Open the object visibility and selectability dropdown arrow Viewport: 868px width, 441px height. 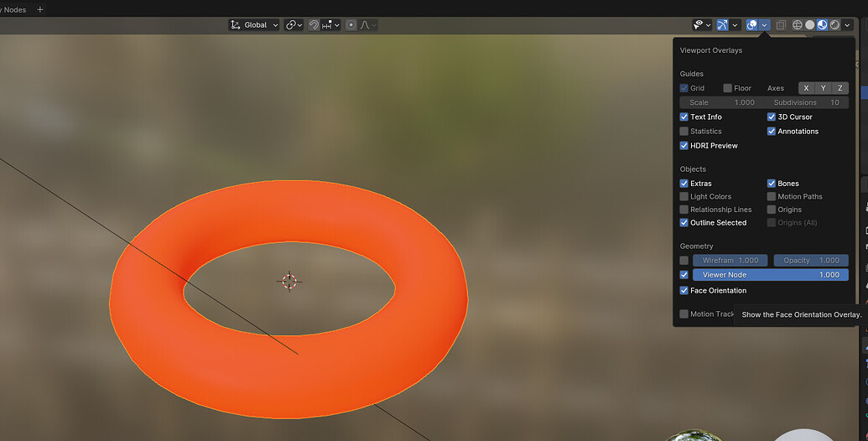708,25
